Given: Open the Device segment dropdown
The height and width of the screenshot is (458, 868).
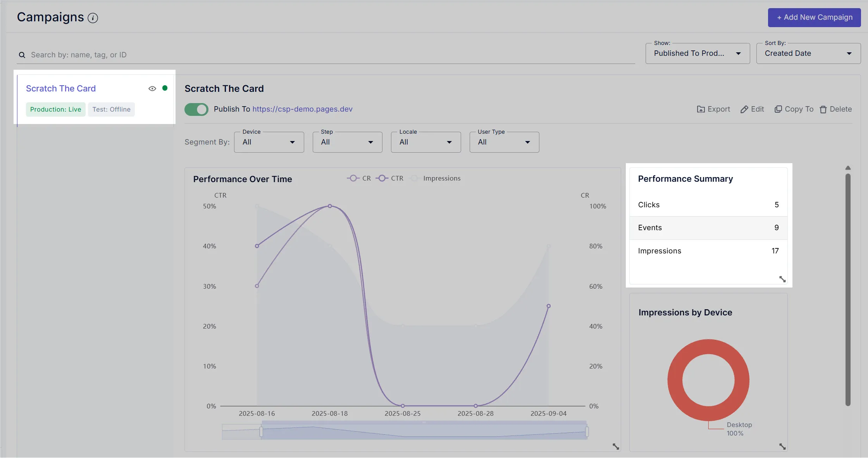Looking at the screenshot, I should click(269, 142).
